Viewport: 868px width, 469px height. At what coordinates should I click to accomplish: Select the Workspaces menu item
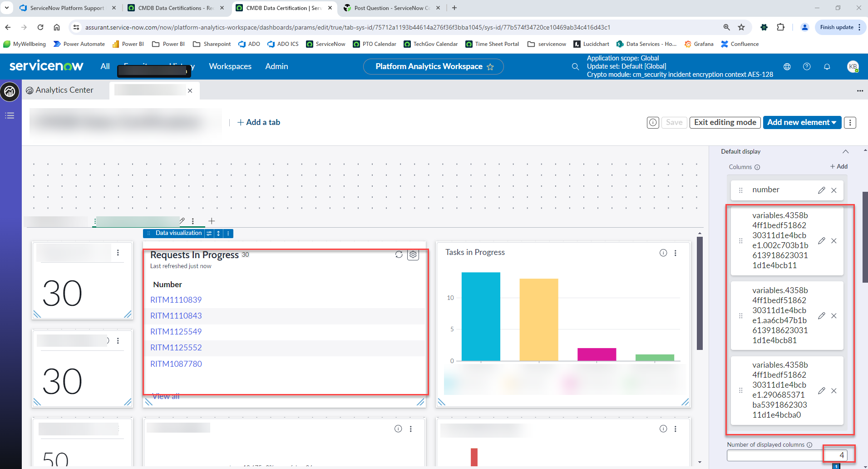point(230,66)
